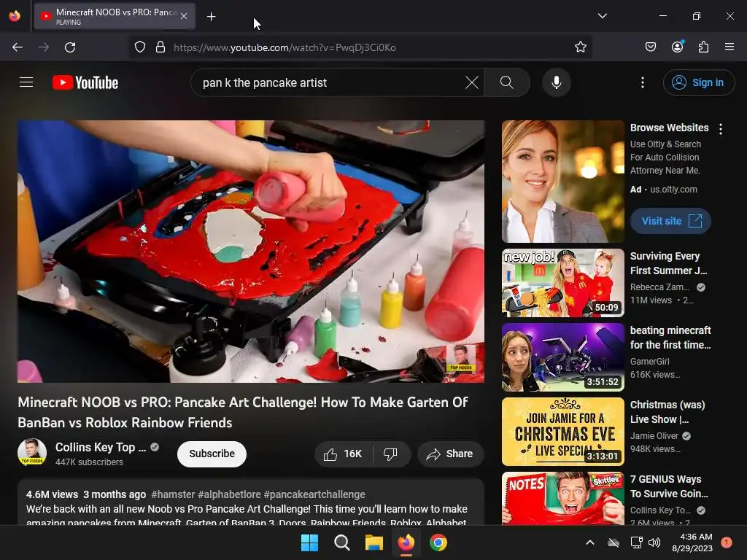
Task: Open Christmas (was) Live Show title
Action: (667, 412)
